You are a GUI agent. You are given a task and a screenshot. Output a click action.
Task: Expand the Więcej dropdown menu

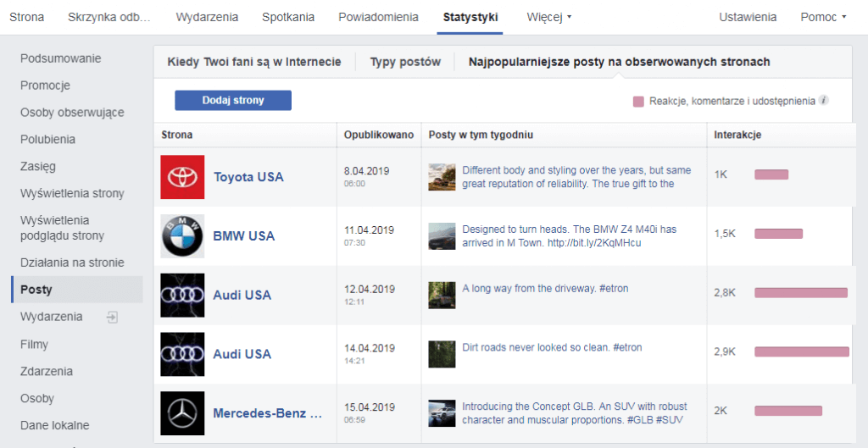coord(549,17)
